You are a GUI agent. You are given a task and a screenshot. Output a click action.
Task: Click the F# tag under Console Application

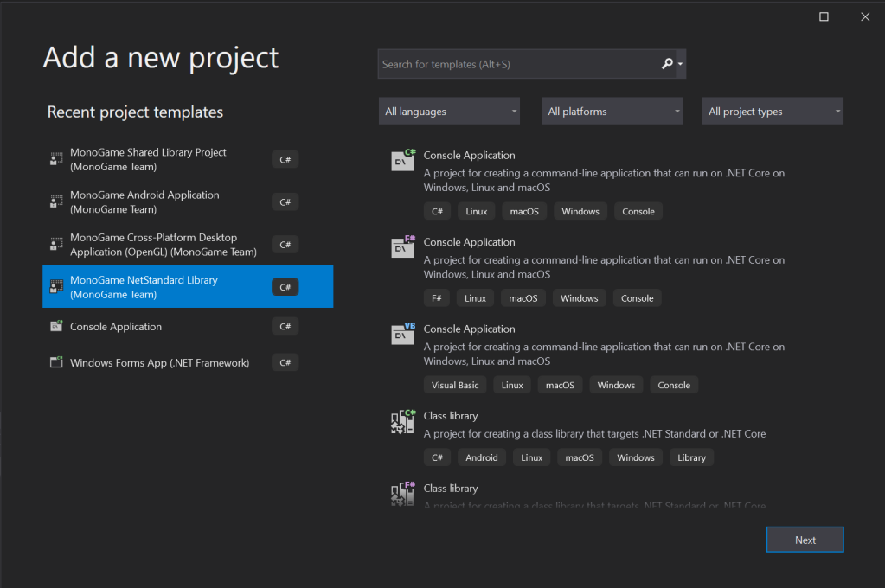pyautogui.click(x=436, y=298)
